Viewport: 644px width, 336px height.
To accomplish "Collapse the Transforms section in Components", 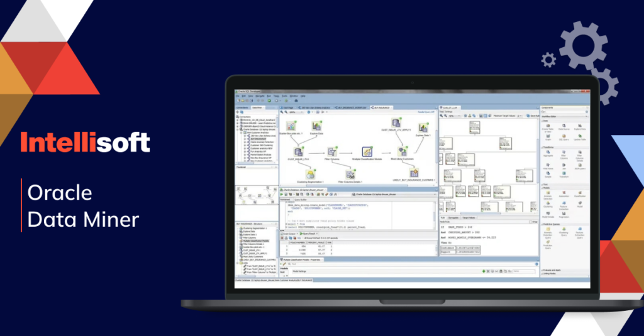I will click(x=542, y=147).
